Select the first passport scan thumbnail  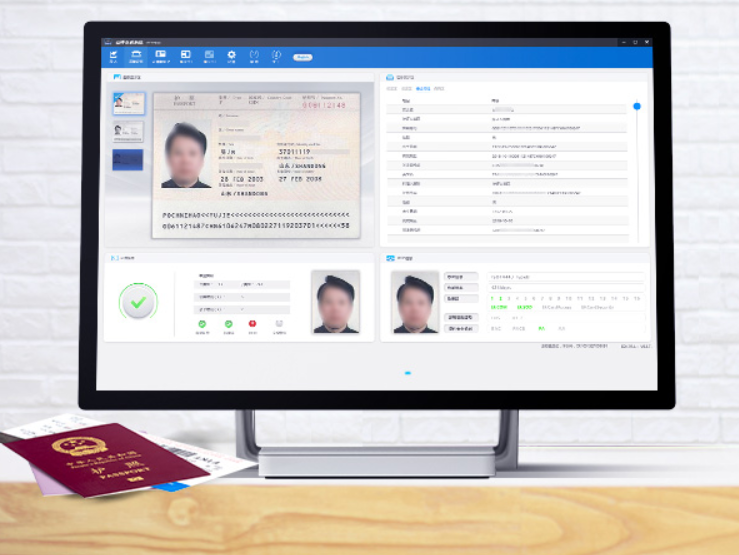pyautogui.click(x=128, y=103)
